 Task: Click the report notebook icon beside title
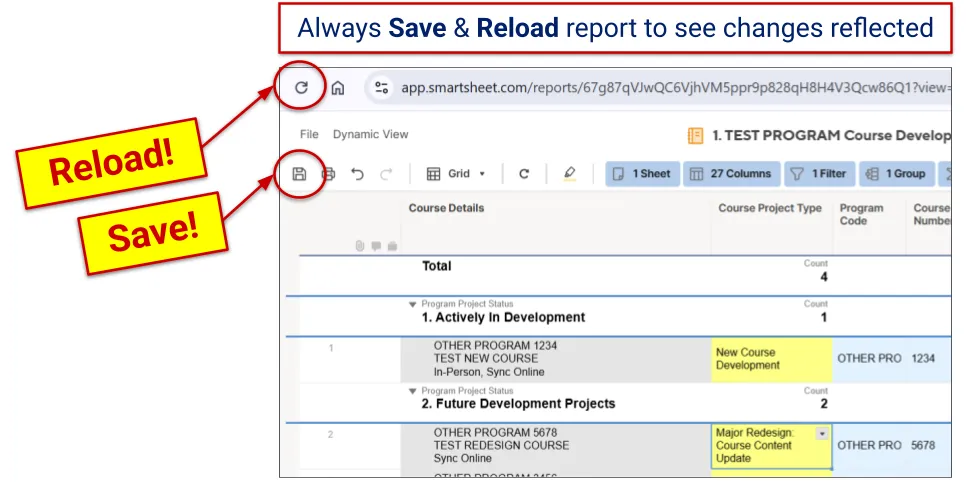[x=695, y=136]
